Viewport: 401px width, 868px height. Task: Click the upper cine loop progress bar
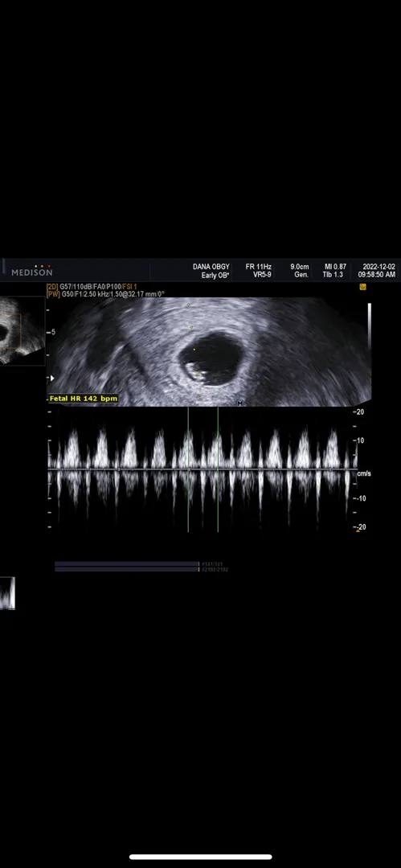tap(127, 564)
